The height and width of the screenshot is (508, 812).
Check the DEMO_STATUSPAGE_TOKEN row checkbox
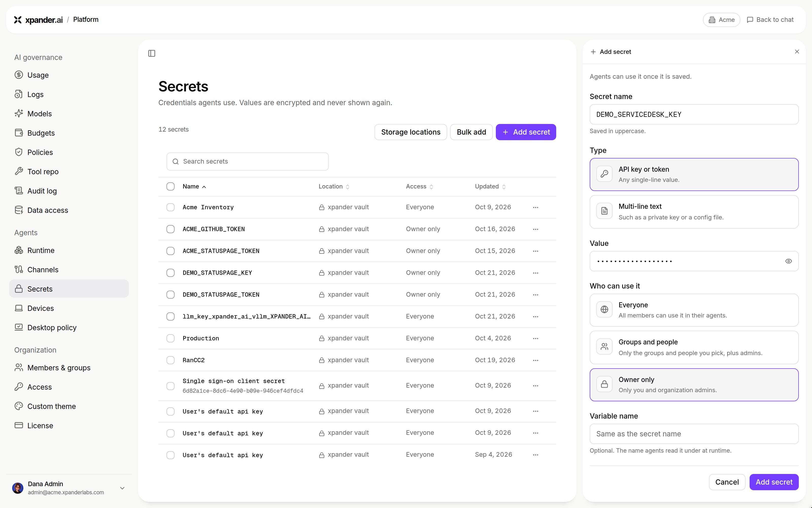pos(171,295)
